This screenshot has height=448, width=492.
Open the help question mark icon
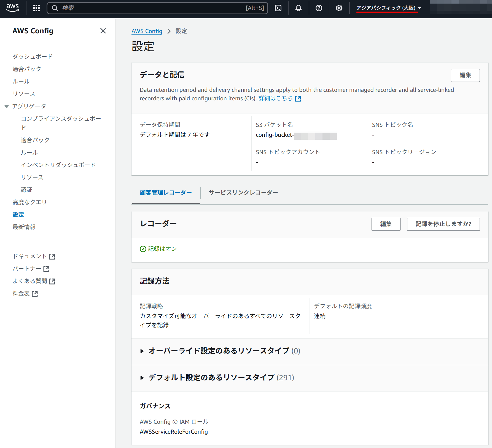[319, 8]
